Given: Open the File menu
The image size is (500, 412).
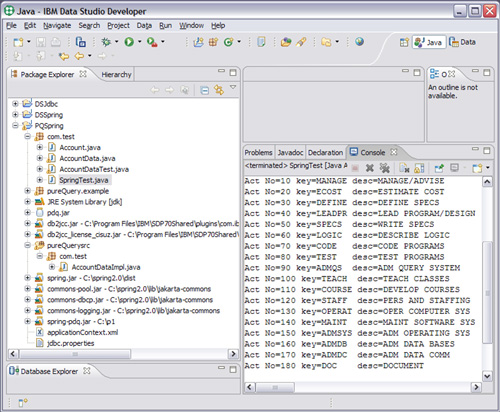Looking at the screenshot, I should click(x=11, y=26).
